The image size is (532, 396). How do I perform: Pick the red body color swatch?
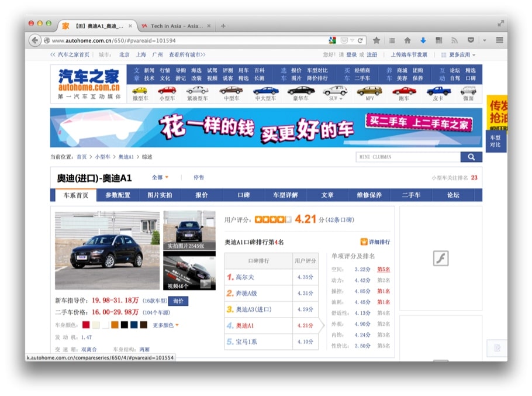click(86, 325)
